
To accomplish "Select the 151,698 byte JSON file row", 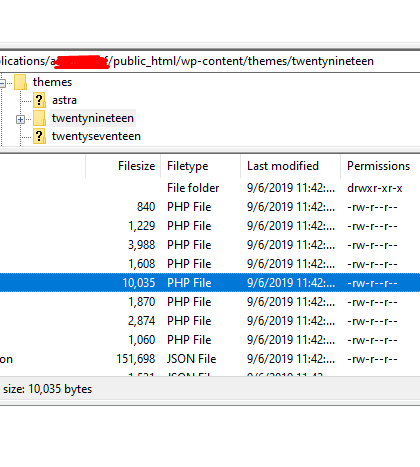I will (210, 359).
